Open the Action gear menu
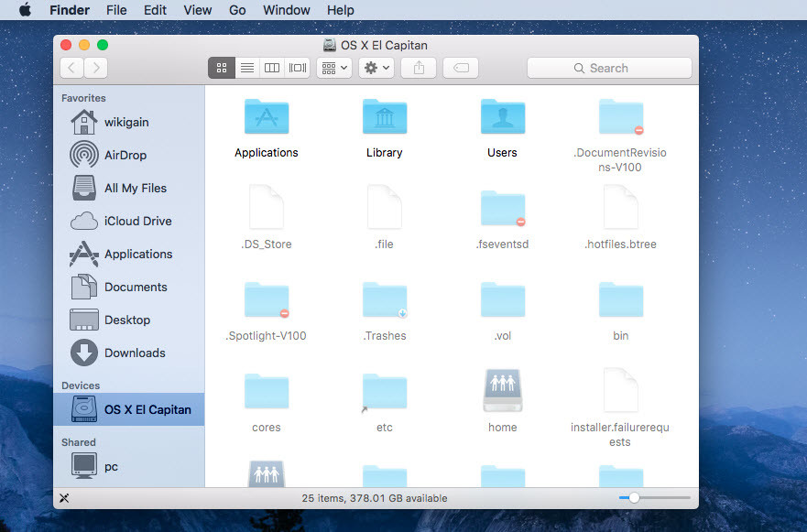Viewport: 807px width, 532px height. [371, 67]
